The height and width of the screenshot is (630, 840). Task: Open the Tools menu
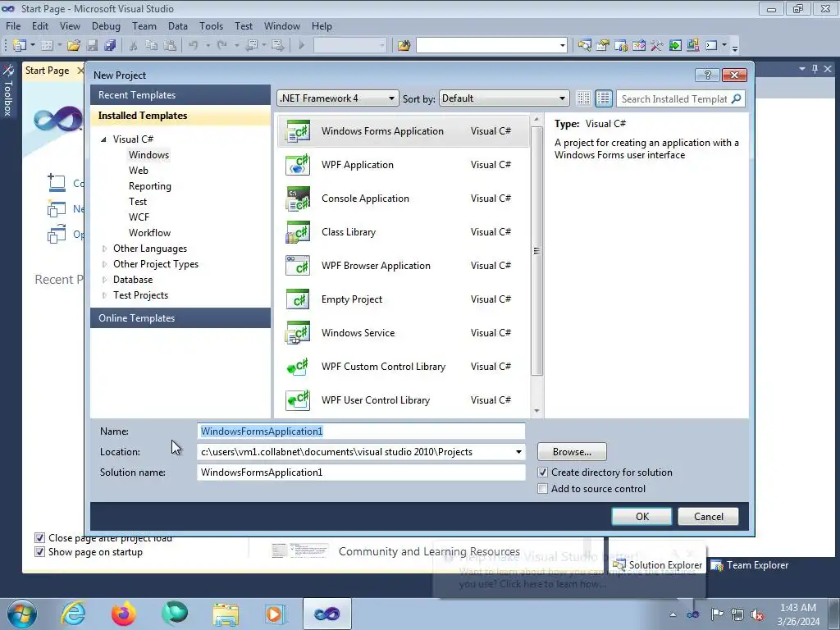[x=211, y=26]
